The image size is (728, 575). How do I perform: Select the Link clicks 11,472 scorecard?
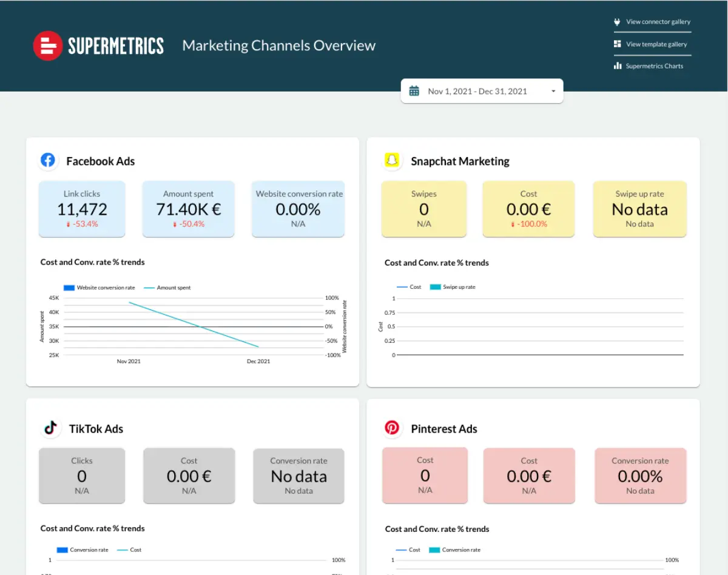[x=82, y=209]
